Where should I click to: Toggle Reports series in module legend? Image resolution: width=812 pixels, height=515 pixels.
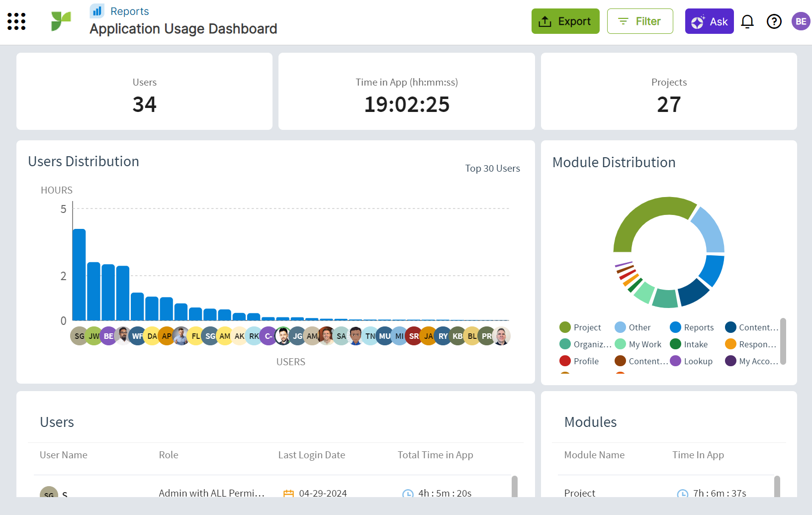pyautogui.click(x=692, y=327)
